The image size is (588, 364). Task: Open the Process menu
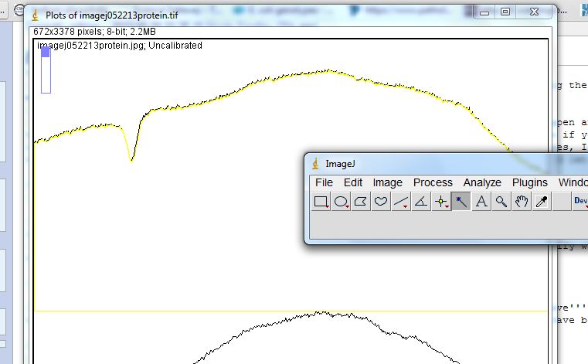(433, 182)
